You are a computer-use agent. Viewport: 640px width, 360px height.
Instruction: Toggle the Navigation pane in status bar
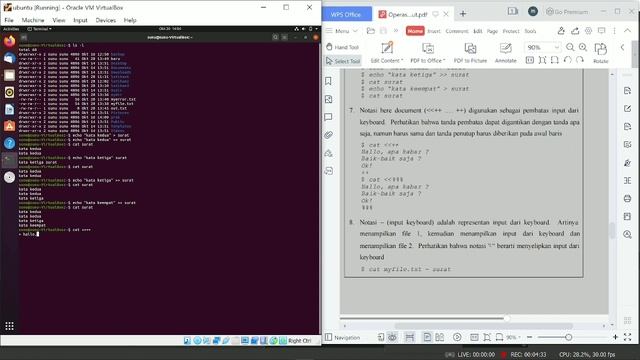[x=342, y=338]
